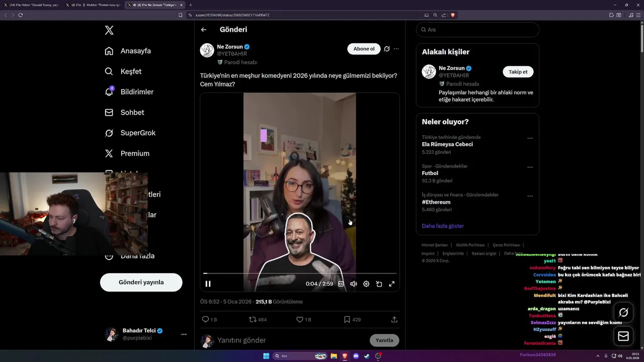This screenshot has height=362, width=644.
Task: Open Hizmet Şartları footer link
Action: coord(435,245)
